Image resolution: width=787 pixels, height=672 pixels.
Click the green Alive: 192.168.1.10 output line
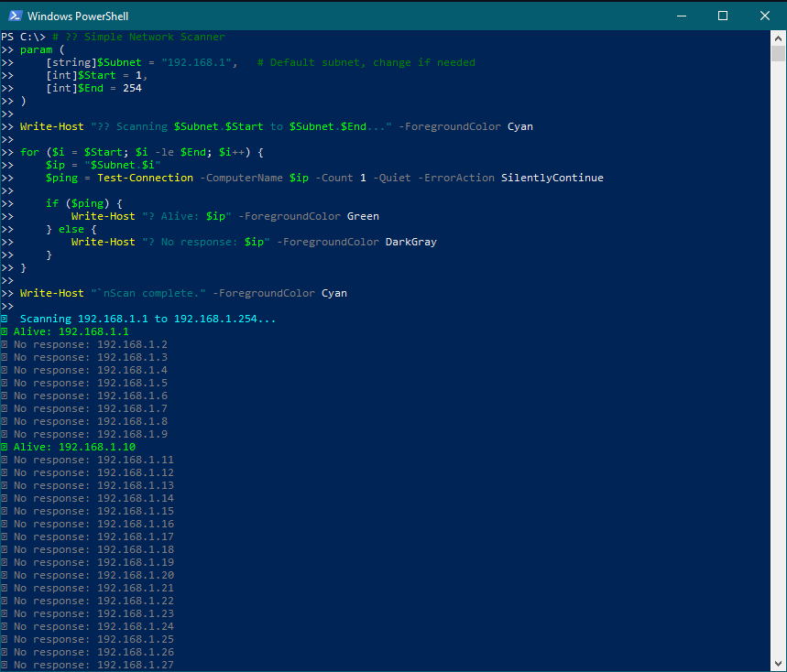[75, 447]
